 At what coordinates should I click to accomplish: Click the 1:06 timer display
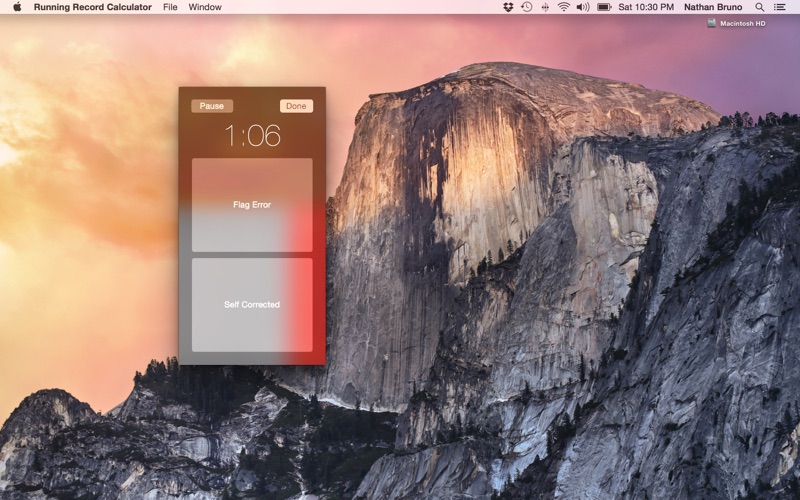252,135
